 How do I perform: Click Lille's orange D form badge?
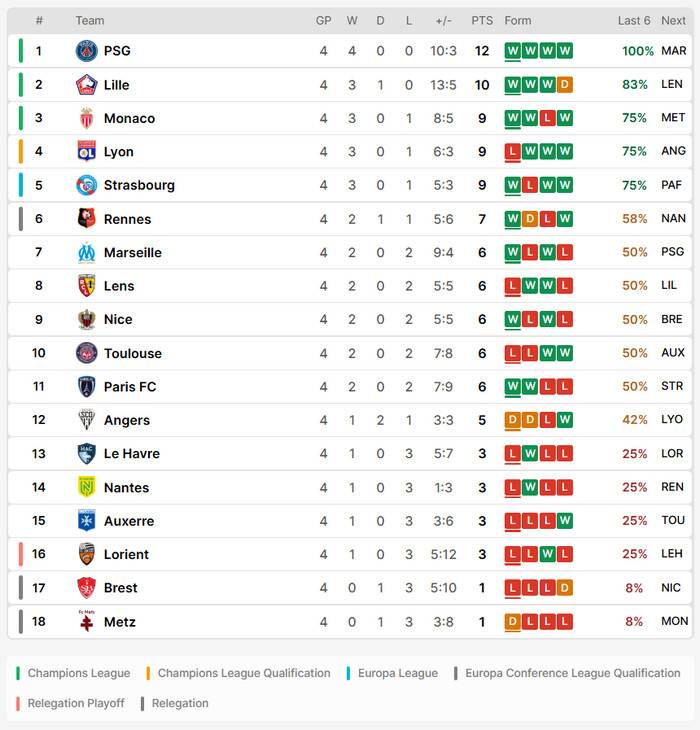tap(565, 85)
